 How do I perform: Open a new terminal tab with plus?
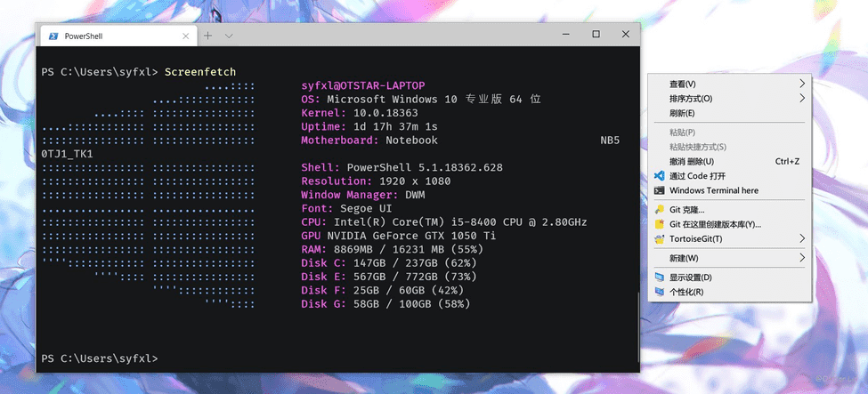[207, 36]
